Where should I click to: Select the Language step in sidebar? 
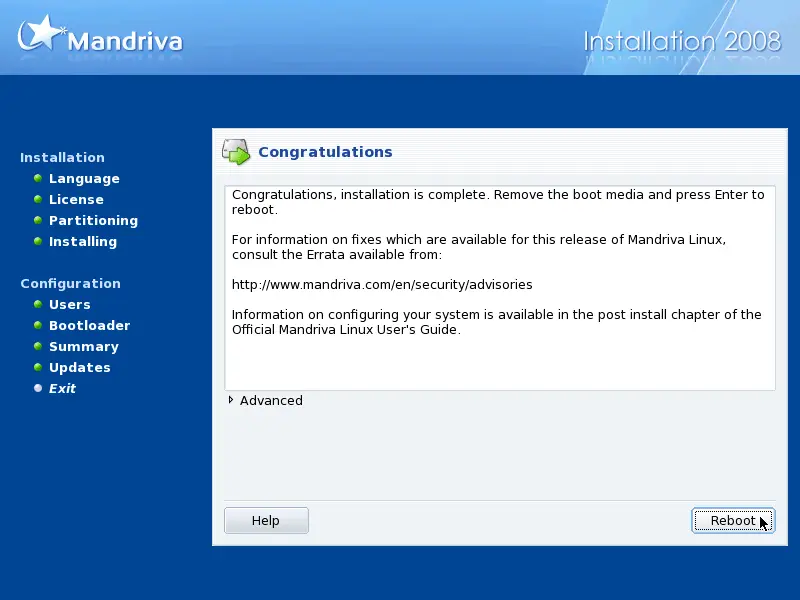coord(84,179)
